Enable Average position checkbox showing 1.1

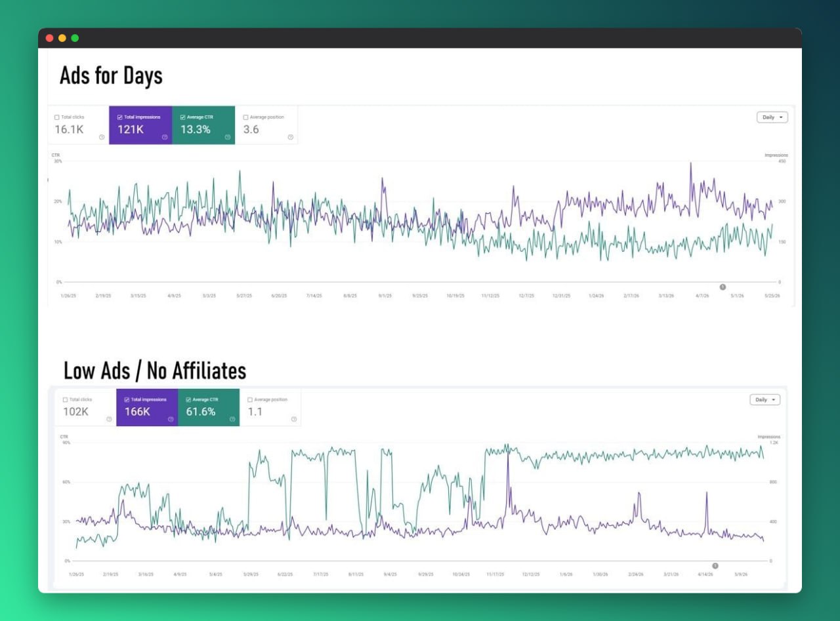[250, 399]
